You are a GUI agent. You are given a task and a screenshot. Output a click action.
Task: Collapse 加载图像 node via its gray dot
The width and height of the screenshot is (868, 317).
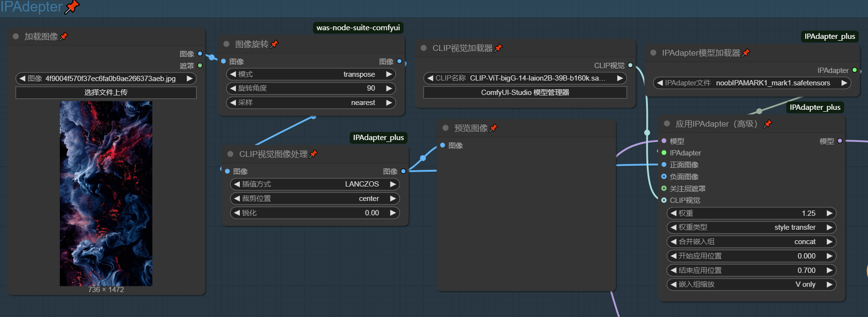tap(16, 36)
